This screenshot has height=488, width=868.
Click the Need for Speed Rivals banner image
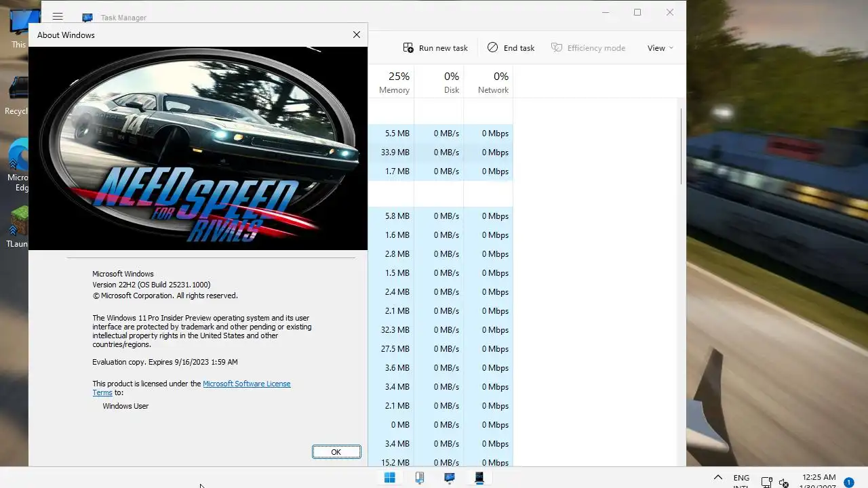pyautogui.click(x=198, y=148)
